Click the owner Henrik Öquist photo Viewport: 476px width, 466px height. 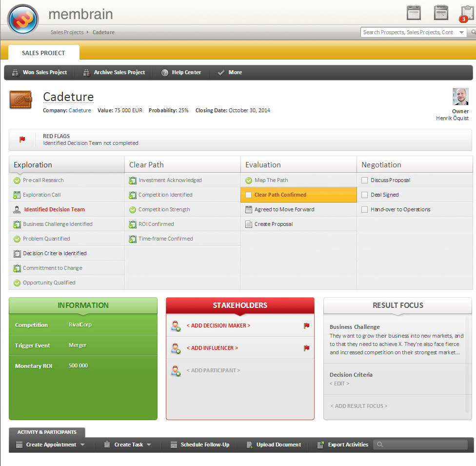[x=460, y=97]
